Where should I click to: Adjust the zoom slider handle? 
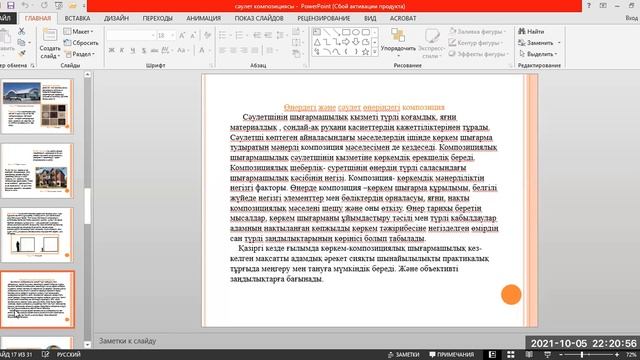click(x=582, y=355)
